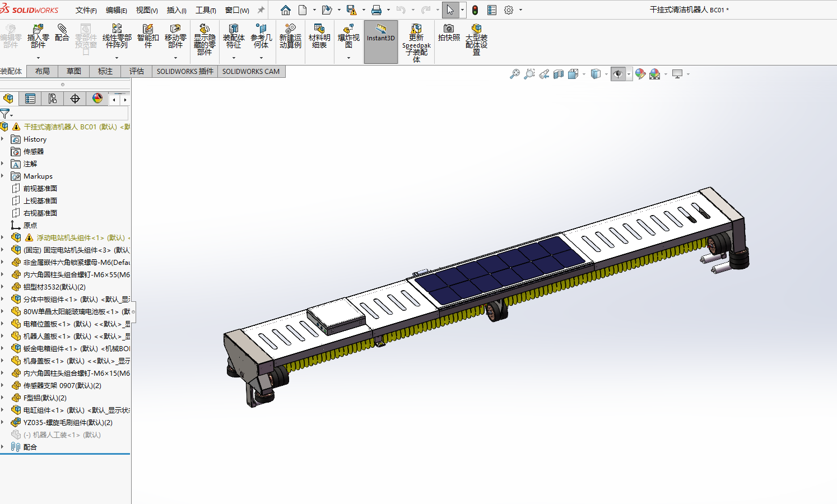This screenshot has height=504, width=837.
Task: Click the feature tree filter input field
Action: point(69,114)
